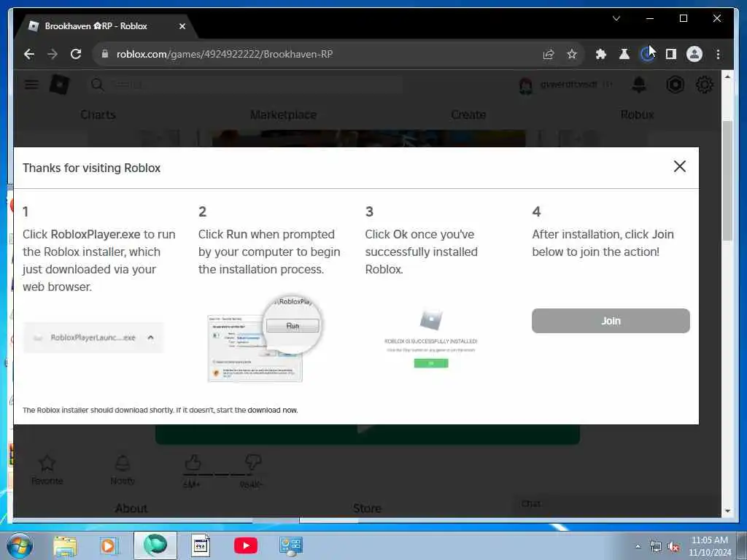This screenshot has width=747, height=560.
Task: Open the user avatar profile in header
Action: click(x=526, y=85)
